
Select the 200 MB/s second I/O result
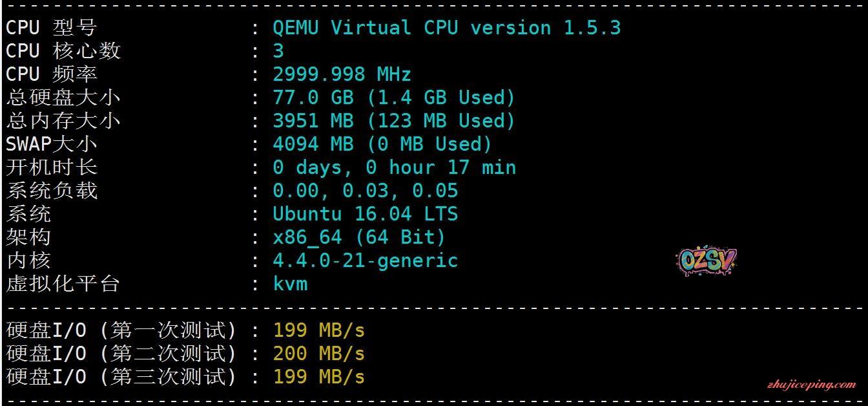tap(318, 354)
